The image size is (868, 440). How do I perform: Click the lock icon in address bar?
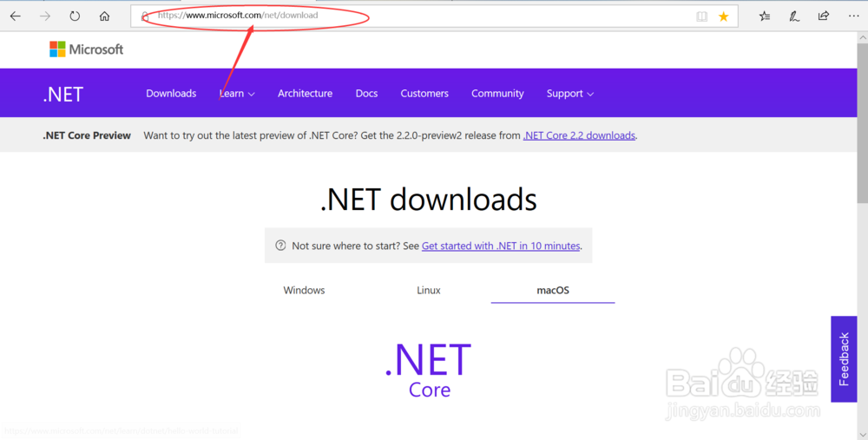pos(145,16)
